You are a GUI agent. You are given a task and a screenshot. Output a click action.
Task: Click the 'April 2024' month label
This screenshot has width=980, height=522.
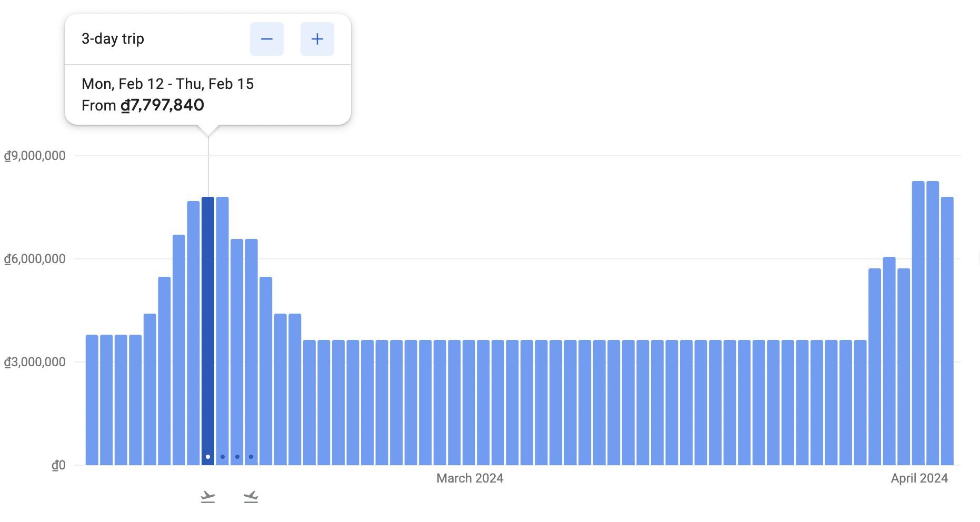point(919,478)
